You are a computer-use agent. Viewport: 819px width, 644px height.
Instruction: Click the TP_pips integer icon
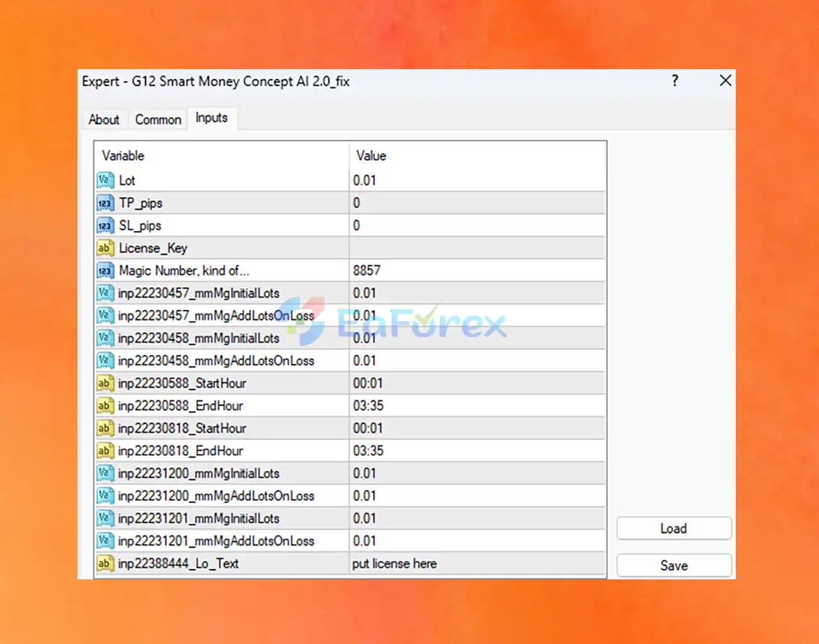coord(105,203)
